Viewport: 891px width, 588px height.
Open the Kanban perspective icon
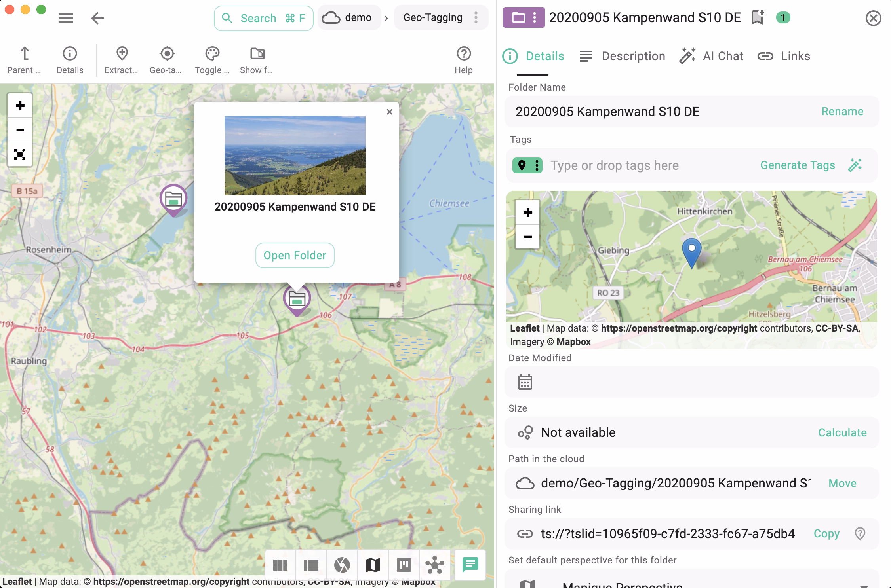click(404, 565)
